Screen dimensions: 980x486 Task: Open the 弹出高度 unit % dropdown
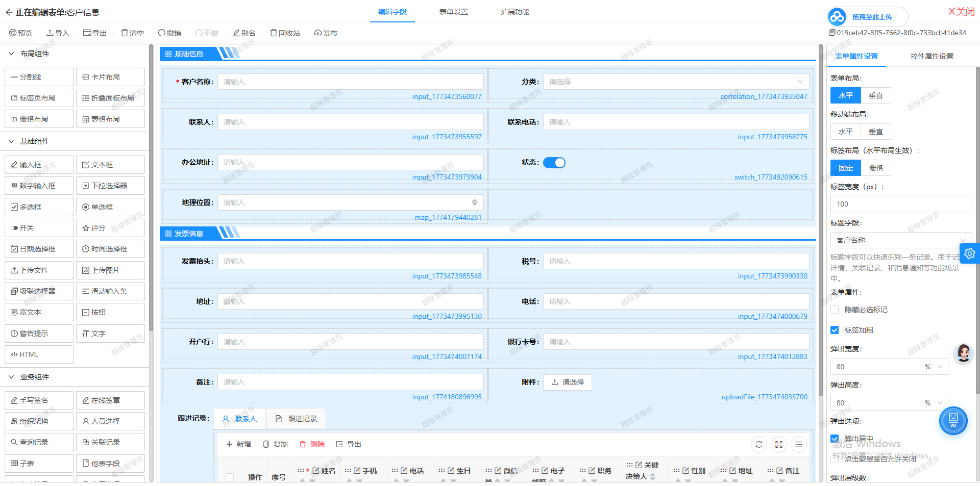[x=934, y=403]
